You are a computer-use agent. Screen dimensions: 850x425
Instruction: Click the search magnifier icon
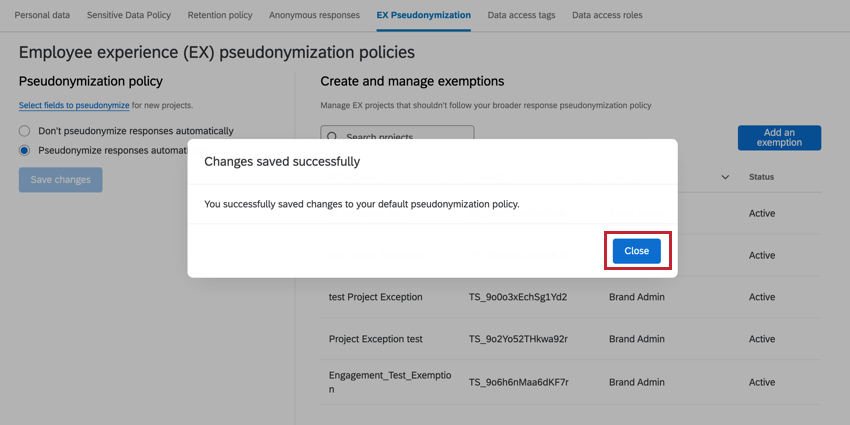pyautogui.click(x=332, y=137)
